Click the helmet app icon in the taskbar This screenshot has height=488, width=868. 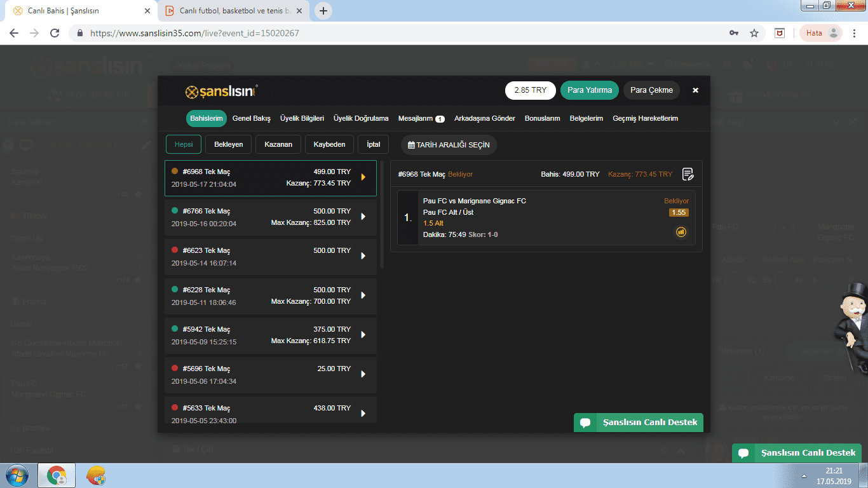click(96, 475)
